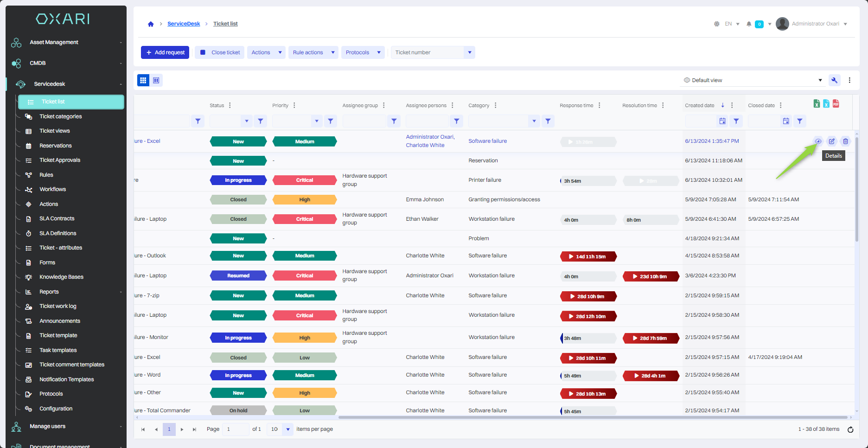Click the edit pencil icon in first row

point(832,141)
